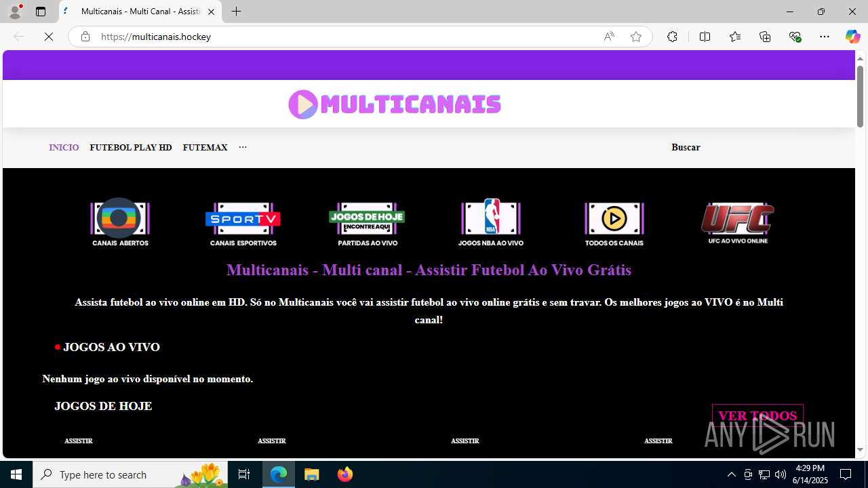
Task: Open the FUTEMAX menu item
Action: (x=205, y=147)
